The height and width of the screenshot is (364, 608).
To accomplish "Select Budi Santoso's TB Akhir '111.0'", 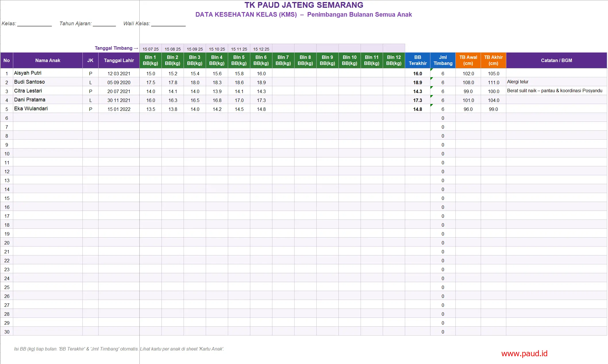I will point(494,82).
